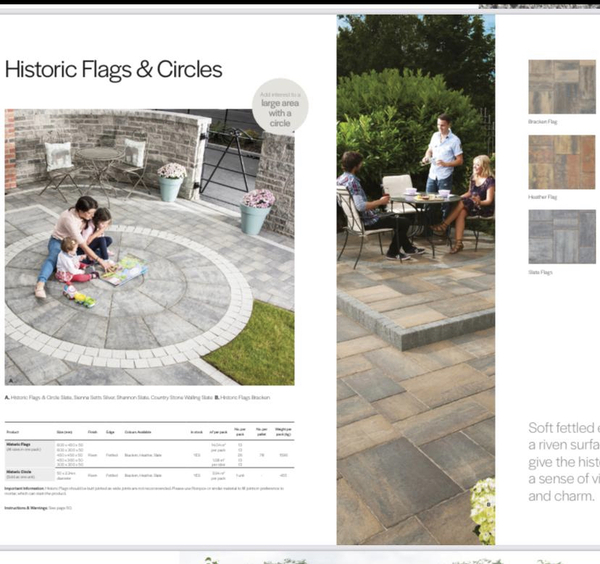
Task: Click the "Product" table column header
Action: click(x=13, y=432)
